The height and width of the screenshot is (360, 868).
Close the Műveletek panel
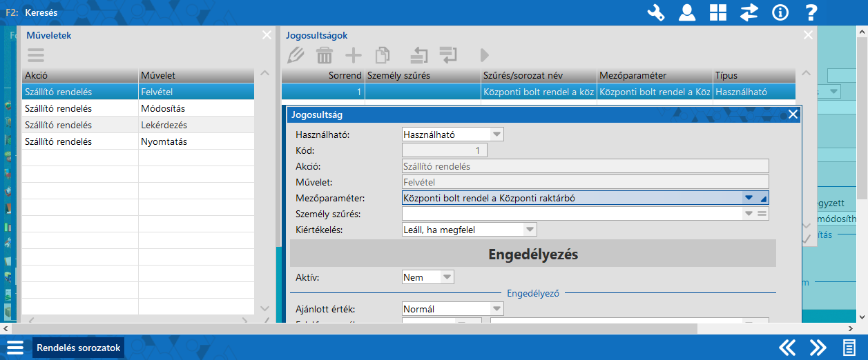coord(267,35)
